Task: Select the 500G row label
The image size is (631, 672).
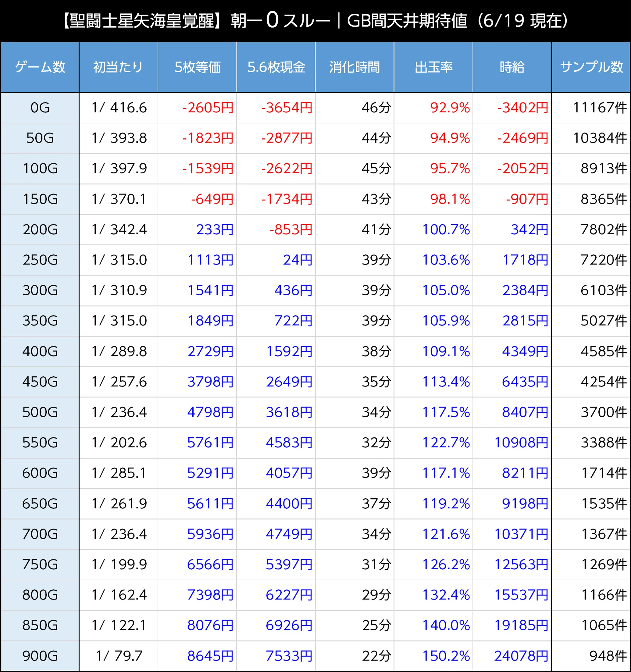Action: coord(40,412)
